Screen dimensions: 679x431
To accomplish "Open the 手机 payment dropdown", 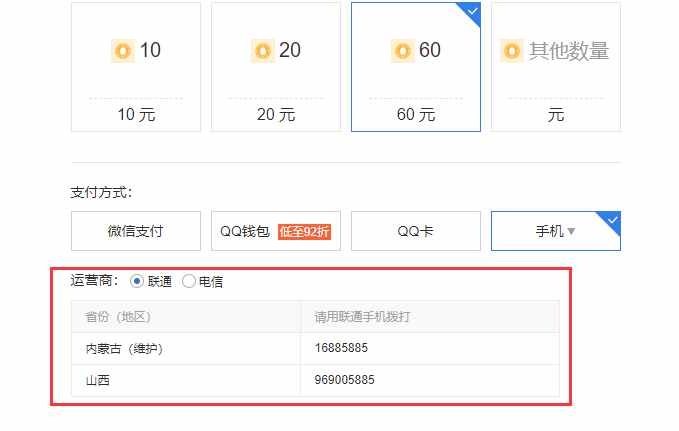I will click(x=556, y=231).
